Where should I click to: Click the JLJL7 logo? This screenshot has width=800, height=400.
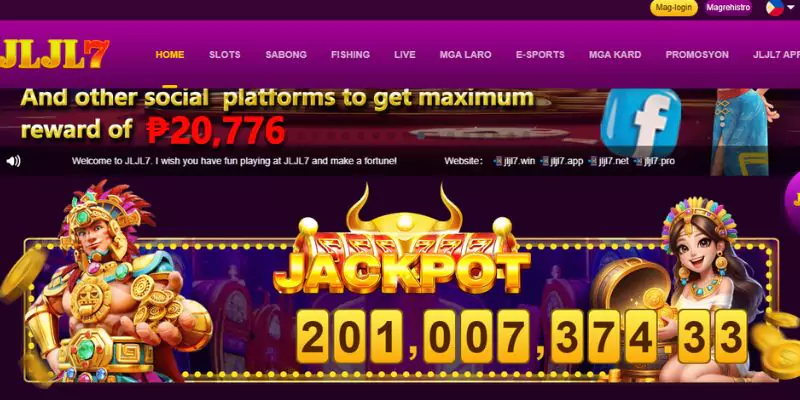[55, 54]
